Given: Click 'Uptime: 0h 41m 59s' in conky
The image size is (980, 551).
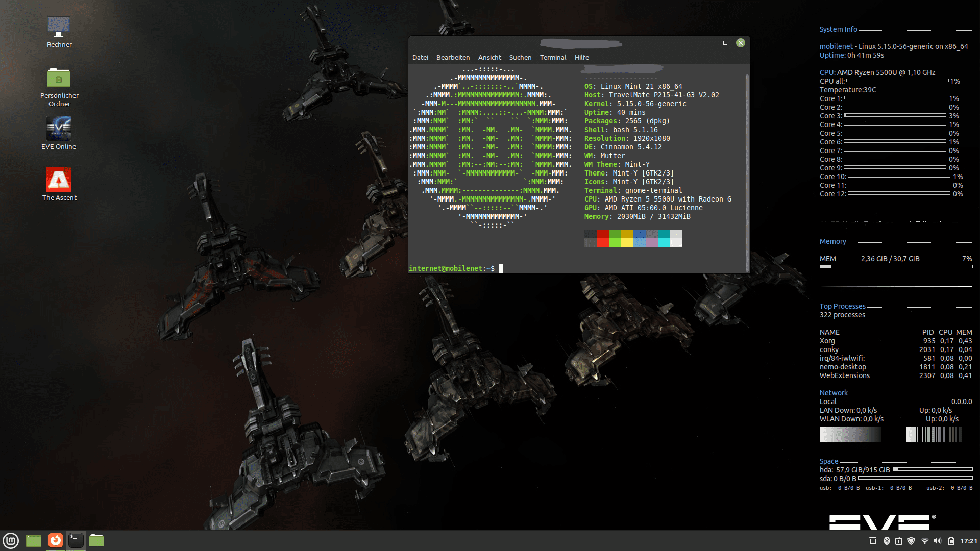Looking at the screenshot, I should coord(852,55).
